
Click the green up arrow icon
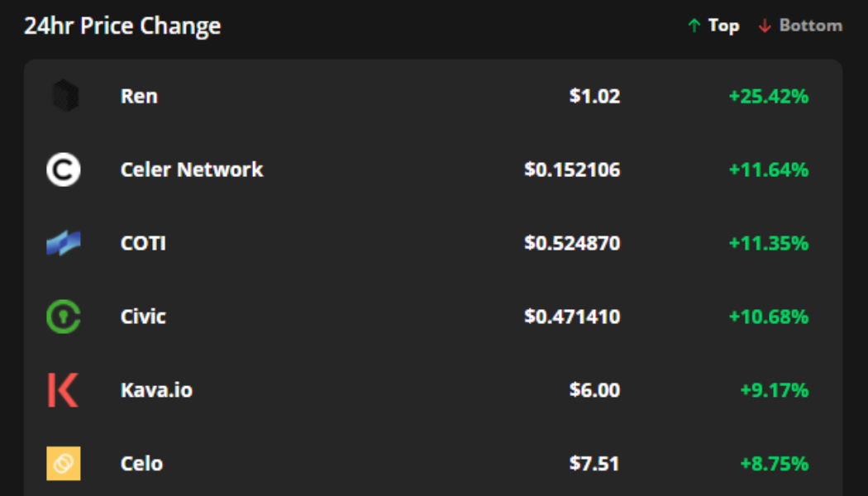coord(694,26)
